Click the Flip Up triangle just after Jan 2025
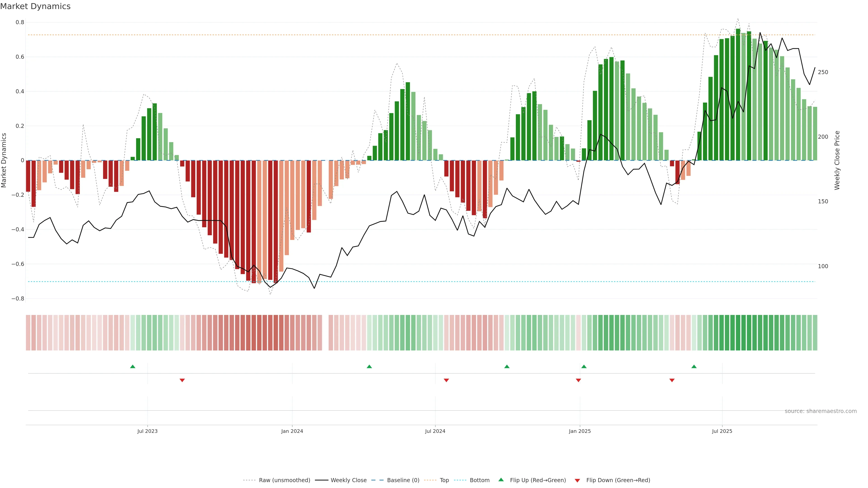868x488 pixels. coord(584,366)
